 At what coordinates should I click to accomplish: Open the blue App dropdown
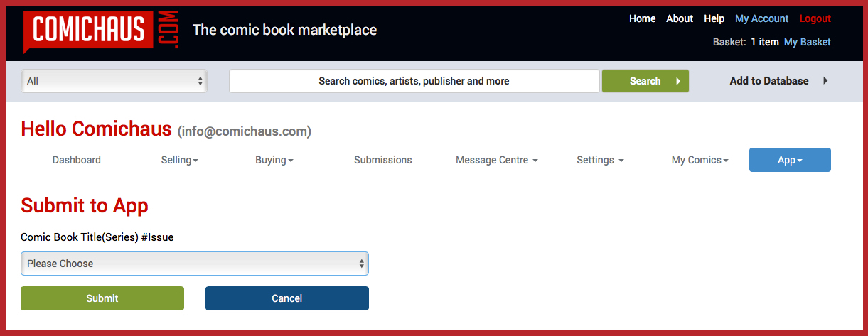(790, 160)
